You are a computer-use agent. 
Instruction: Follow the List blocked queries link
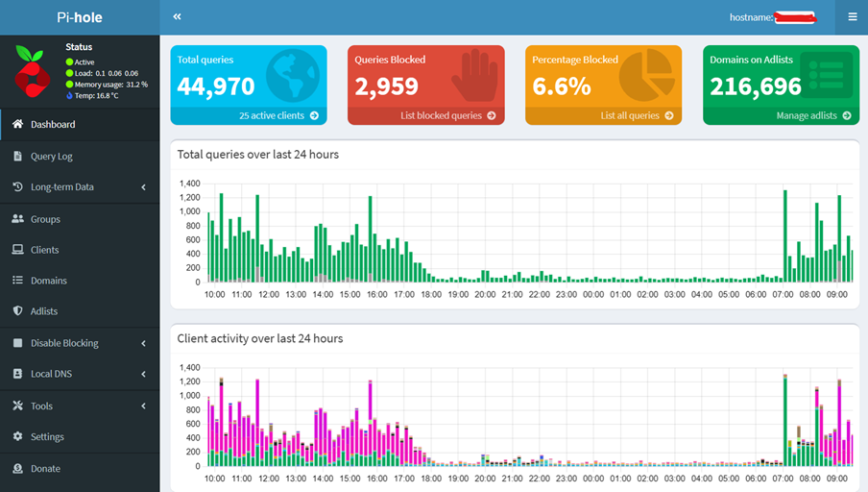[447, 115]
